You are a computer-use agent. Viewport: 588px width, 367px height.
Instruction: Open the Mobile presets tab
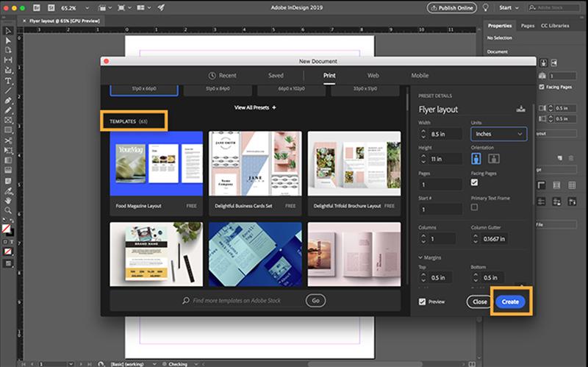coord(420,76)
